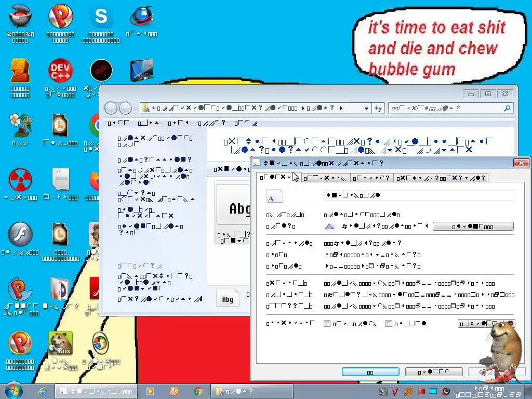Launch the crescent-shaped P desktop icon
This screenshot has width=532, height=399.
[x=20, y=289]
